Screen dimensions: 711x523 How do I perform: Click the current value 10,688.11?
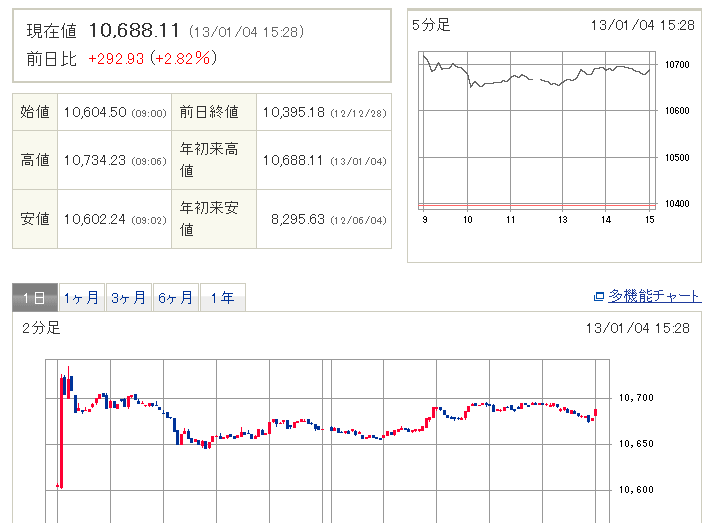(135, 31)
